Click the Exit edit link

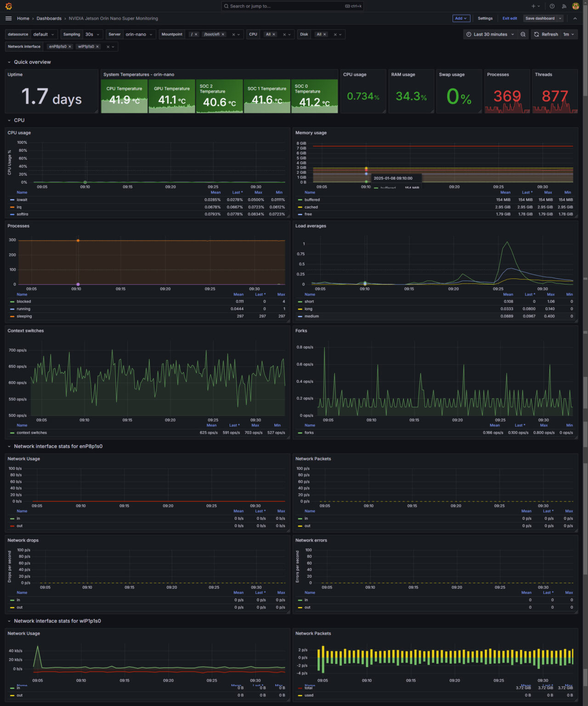click(510, 18)
